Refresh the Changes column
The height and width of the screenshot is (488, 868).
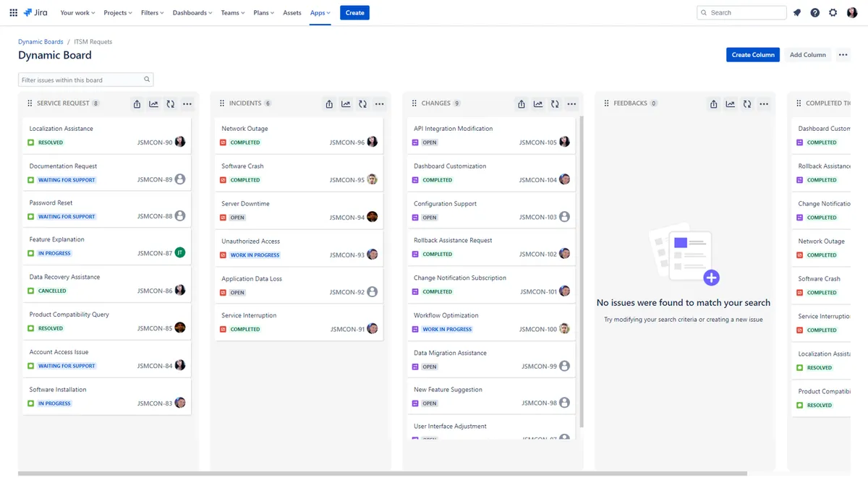[x=555, y=104]
